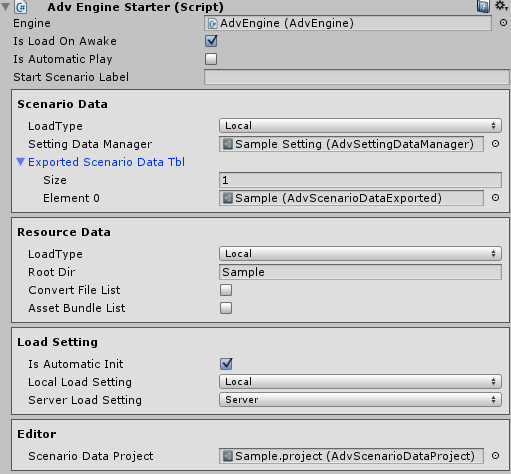Open object picker for Element 0
Viewport: 511px width, 474px height.
pos(496,198)
